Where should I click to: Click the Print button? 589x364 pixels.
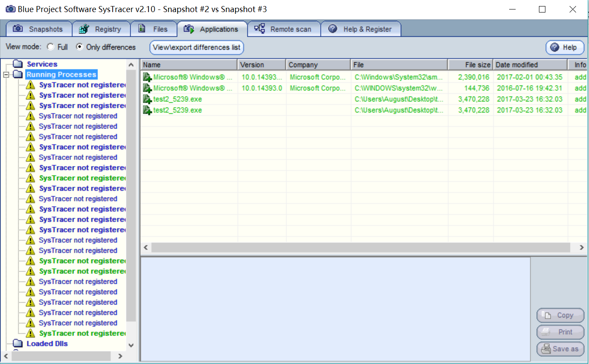point(560,332)
